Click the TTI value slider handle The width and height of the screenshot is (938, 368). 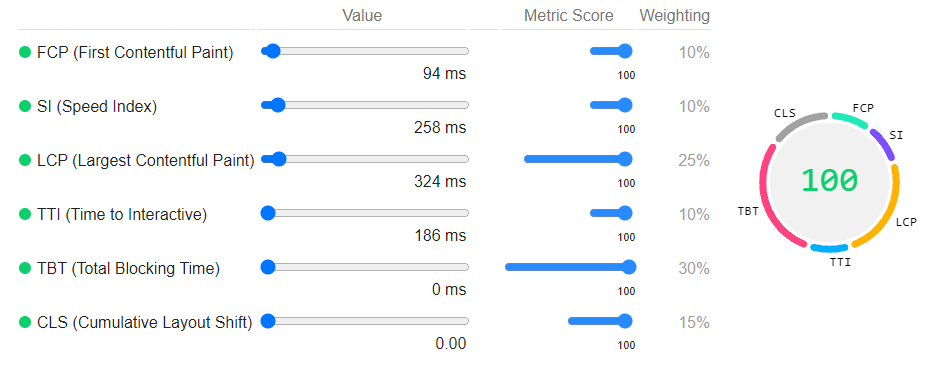point(268,213)
